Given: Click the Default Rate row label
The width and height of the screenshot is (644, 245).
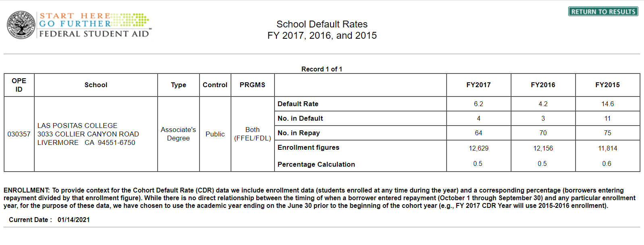Looking at the screenshot, I should (x=298, y=104).
